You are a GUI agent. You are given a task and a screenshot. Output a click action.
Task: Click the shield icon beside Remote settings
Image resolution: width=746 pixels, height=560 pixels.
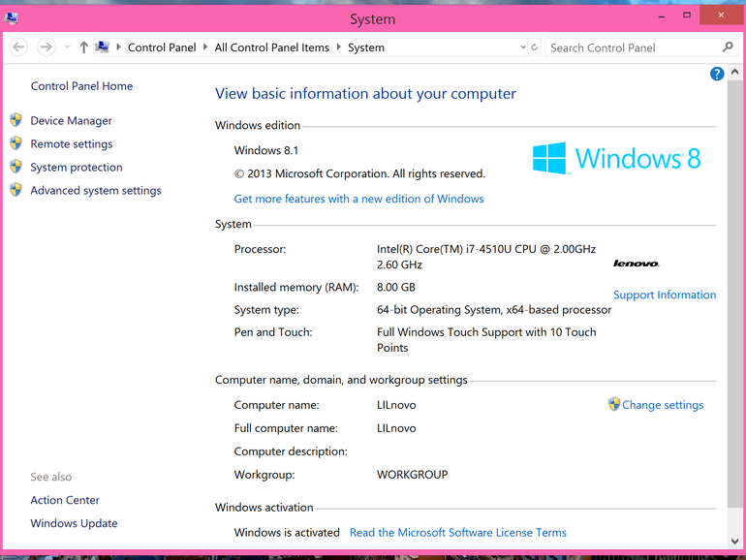(x=16, y=142)
